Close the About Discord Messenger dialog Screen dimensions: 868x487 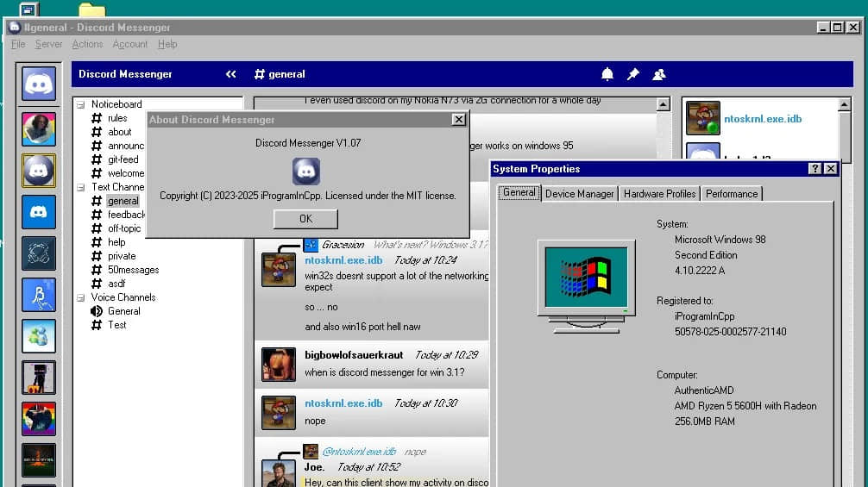point(458,120)
